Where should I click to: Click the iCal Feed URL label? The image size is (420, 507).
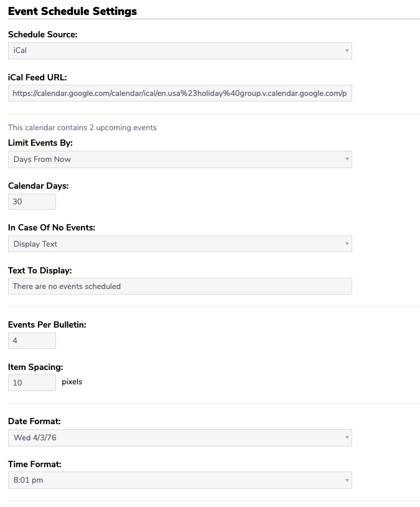tap(37, 77)
